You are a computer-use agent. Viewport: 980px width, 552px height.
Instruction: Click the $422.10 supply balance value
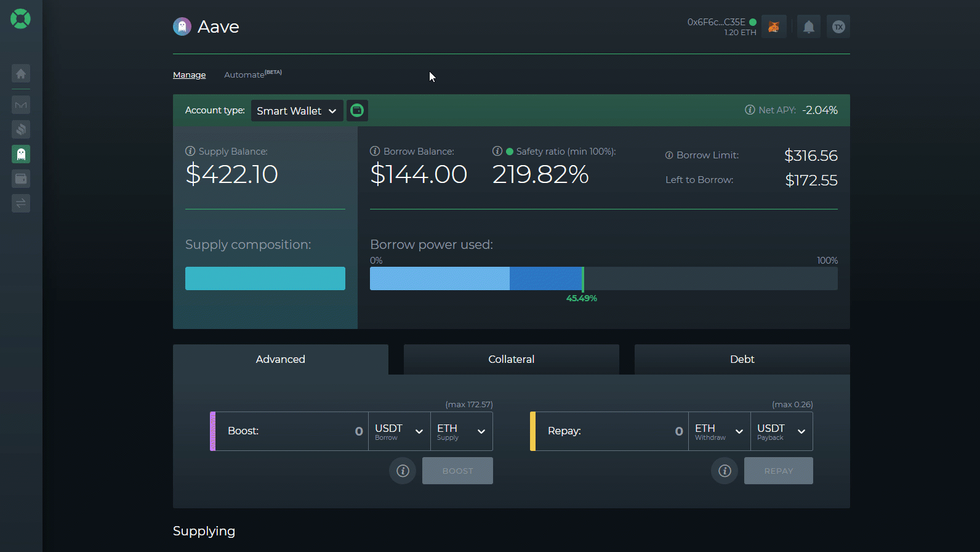pos(232,174)
